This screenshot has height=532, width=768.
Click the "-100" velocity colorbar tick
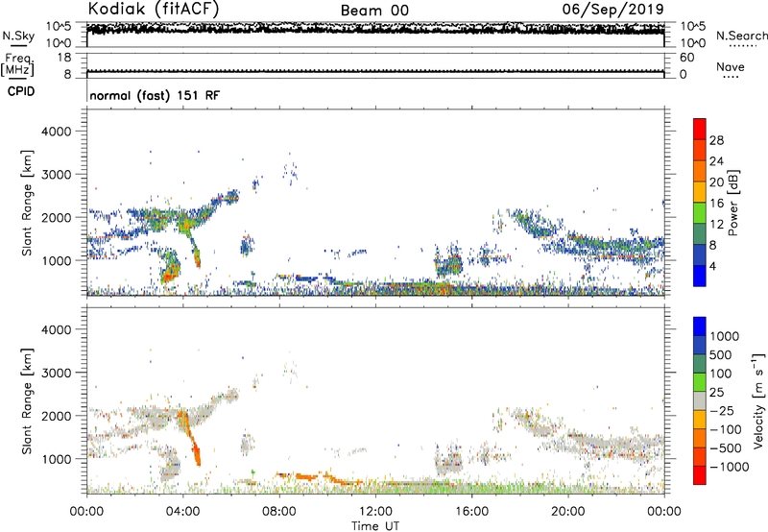(725, 429)
